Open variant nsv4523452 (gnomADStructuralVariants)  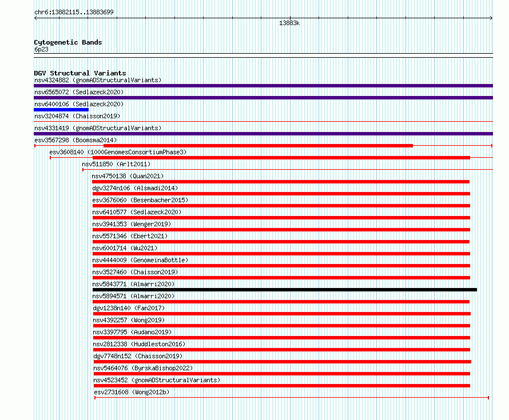[157, 380]
